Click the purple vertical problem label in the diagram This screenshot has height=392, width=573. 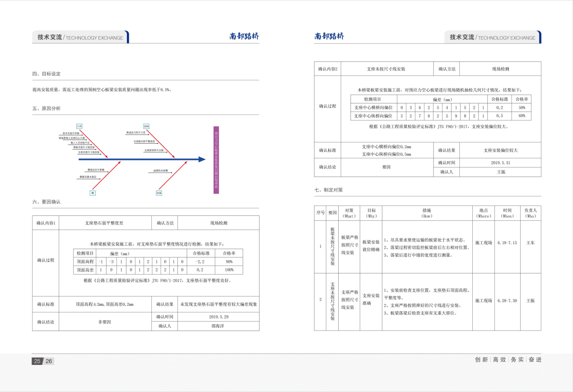tap(216, 160)
